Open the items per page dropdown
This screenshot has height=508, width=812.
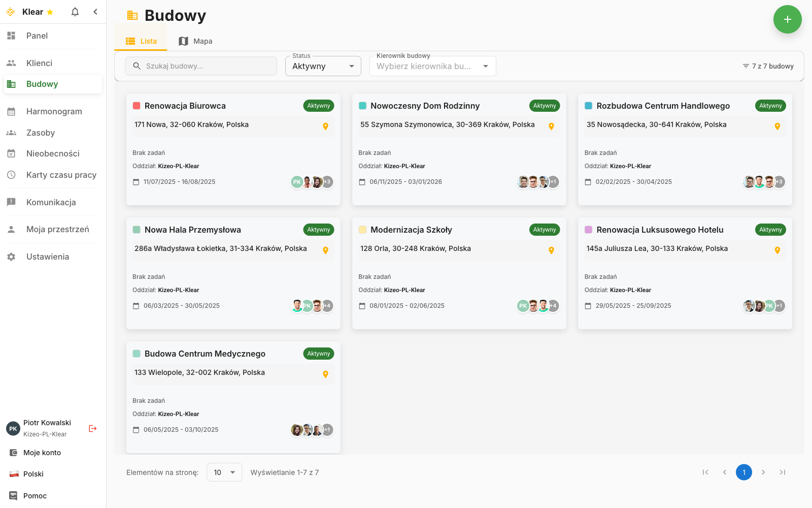[x=224, y=472]
